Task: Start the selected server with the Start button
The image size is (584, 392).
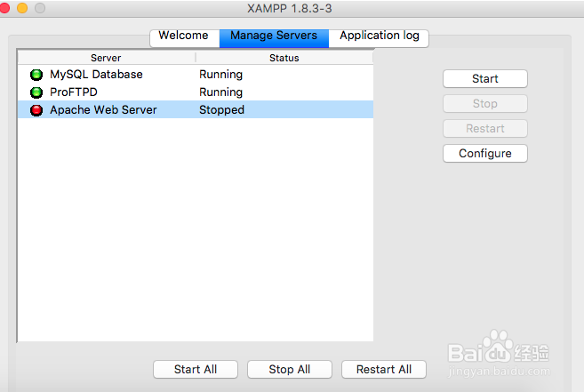Action: (485, 78)
